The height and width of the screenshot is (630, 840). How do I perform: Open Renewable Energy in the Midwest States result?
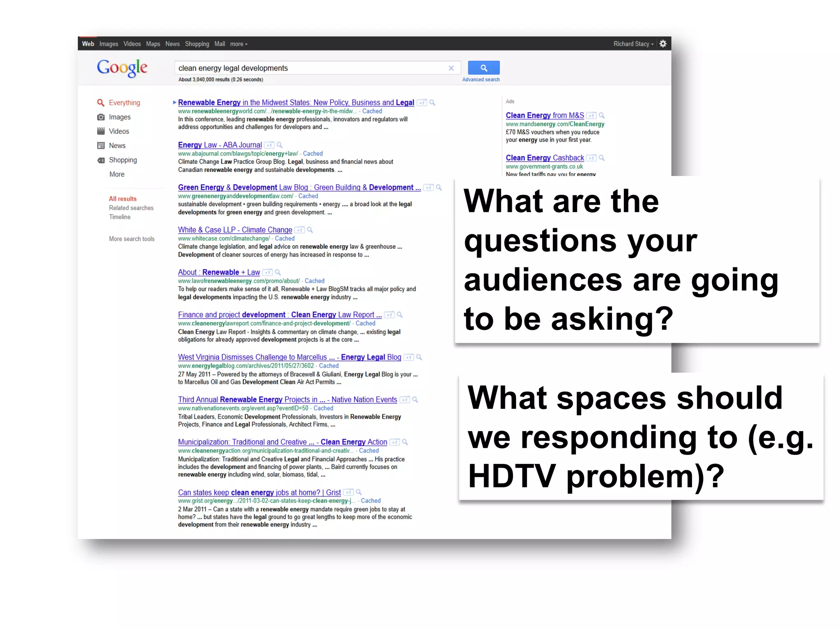tap(296, 103)
